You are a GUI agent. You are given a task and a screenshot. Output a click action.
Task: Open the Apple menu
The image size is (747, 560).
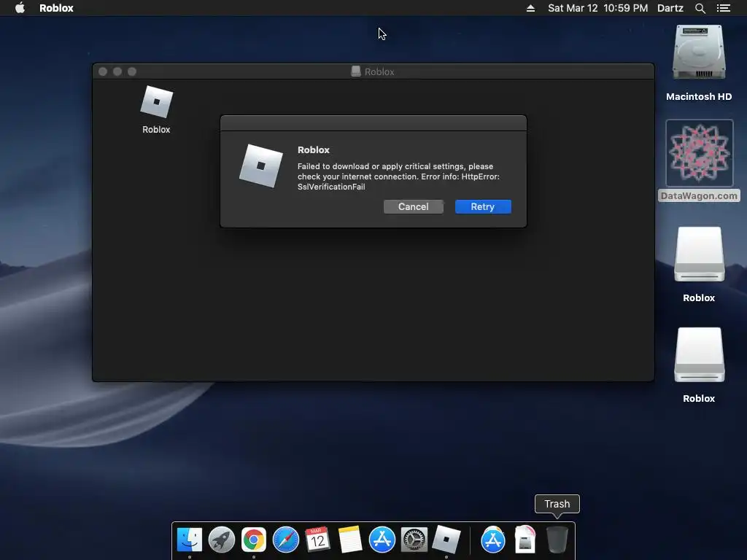pyautogui.click(x=20, y=7)
